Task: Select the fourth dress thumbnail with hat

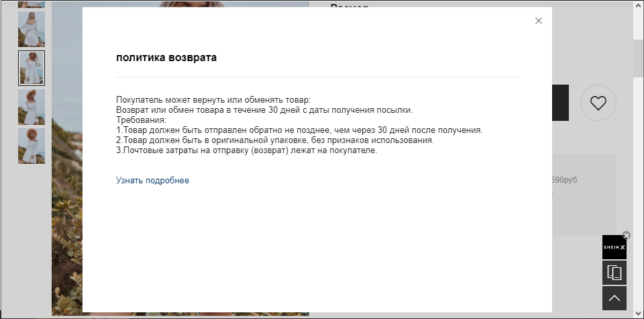Action: pos(32,107)
